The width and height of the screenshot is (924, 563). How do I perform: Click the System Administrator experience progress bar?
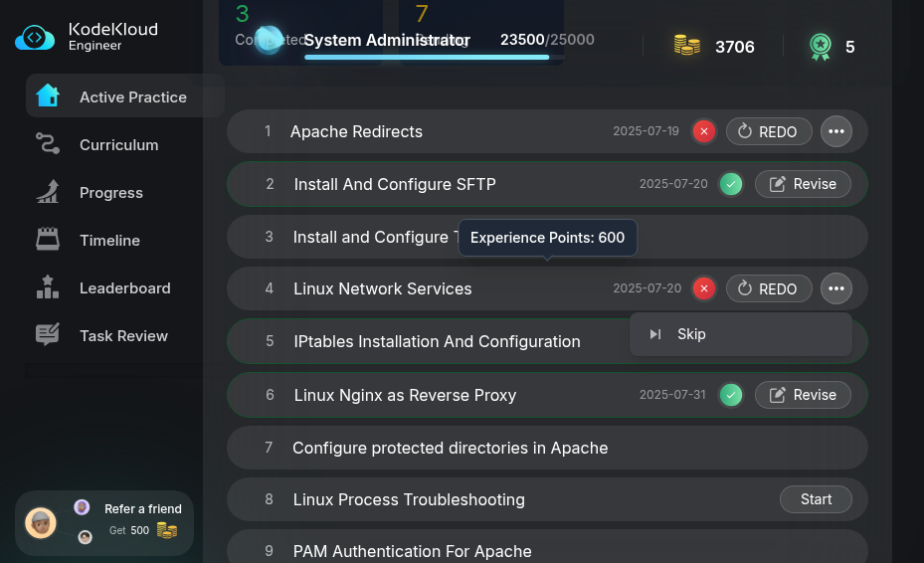point(427,57)
